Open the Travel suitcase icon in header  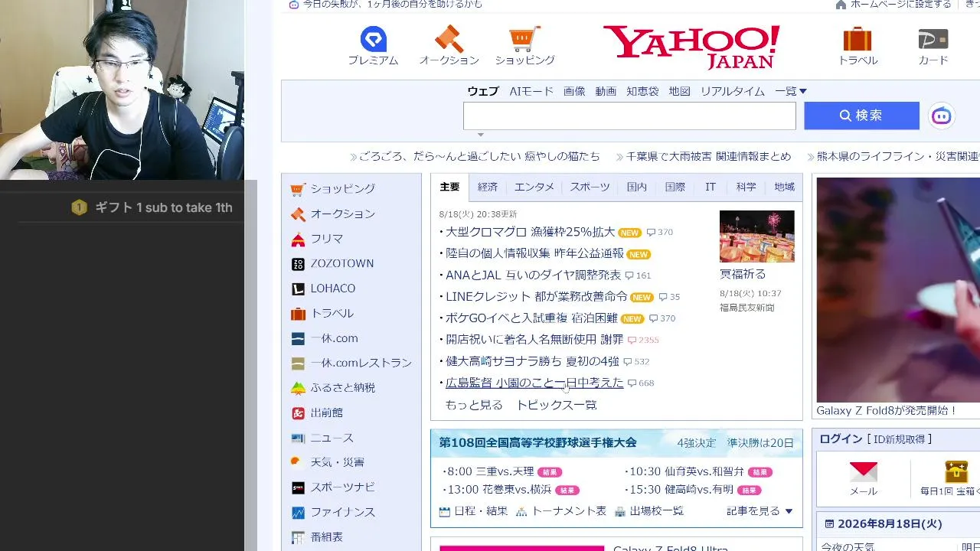857,39
